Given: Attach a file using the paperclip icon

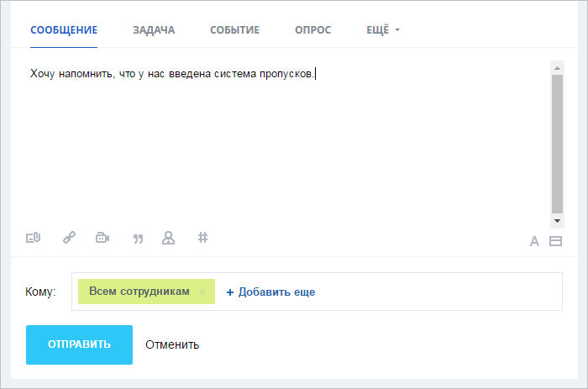Looking at the screenshot, I should 33,238.
